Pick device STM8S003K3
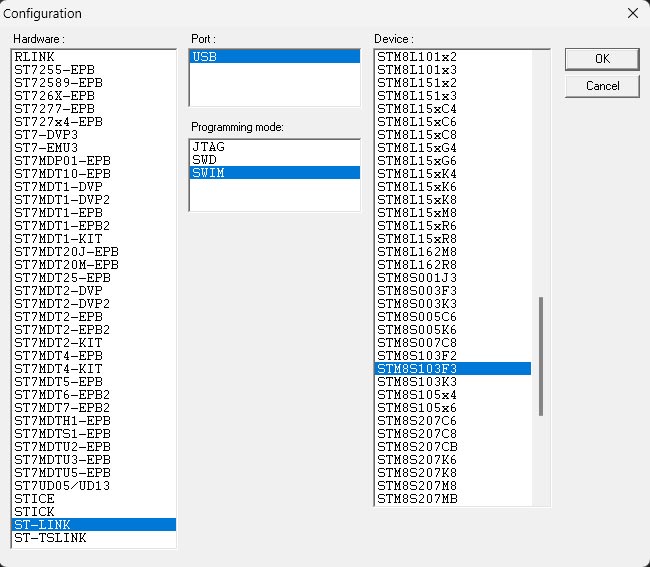The width and height of the screenshot is (650, 567). (x=453, y=303)
